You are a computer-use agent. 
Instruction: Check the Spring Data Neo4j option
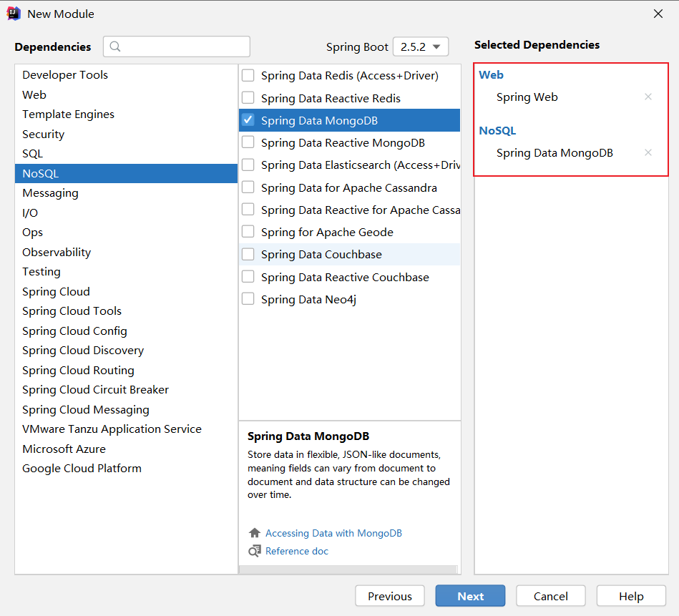click(248, 299)
